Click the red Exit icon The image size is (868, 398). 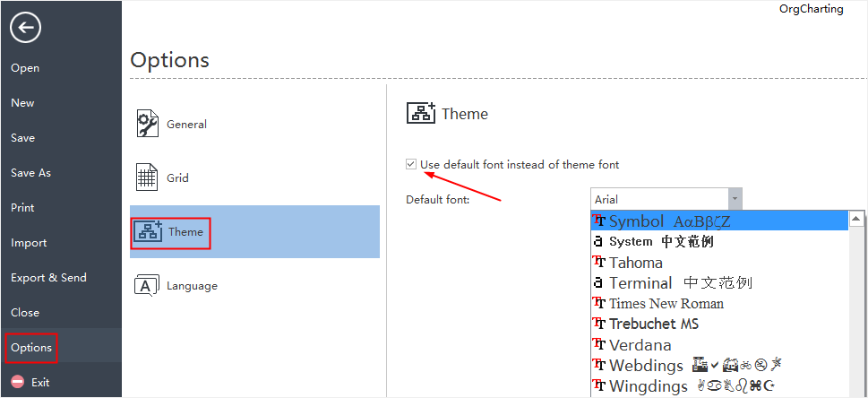click(x=18, y=382)
